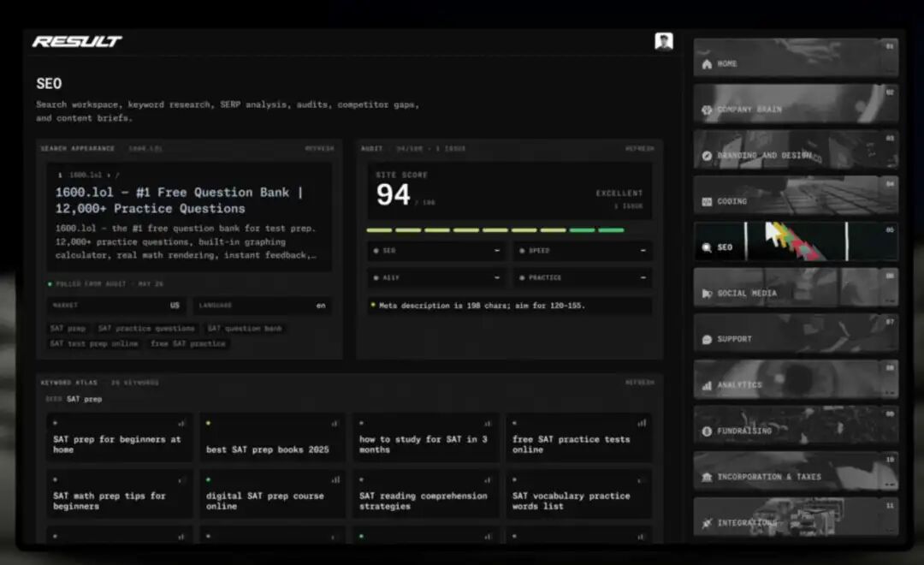Viewport: 924px width, 565px height.
Task: Click the 'Pulled from audit' status line
Action: click(105, 283)
